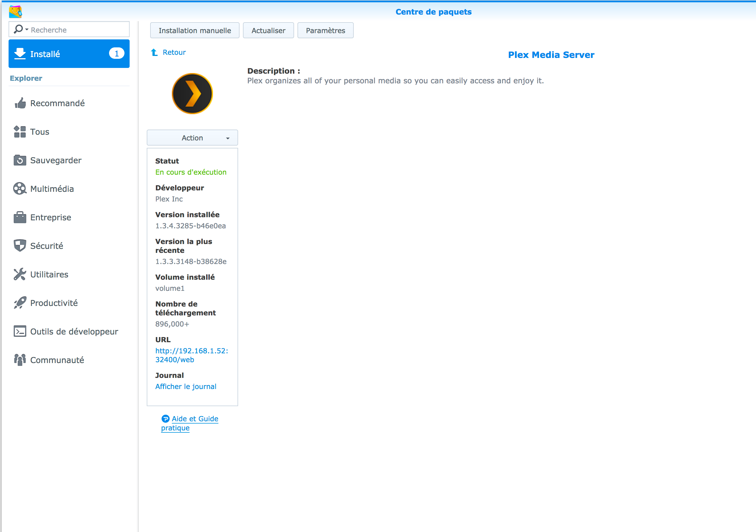Screen dimensions: 756x532
Task: Open the Communauté category
Action: click(69, 360)
